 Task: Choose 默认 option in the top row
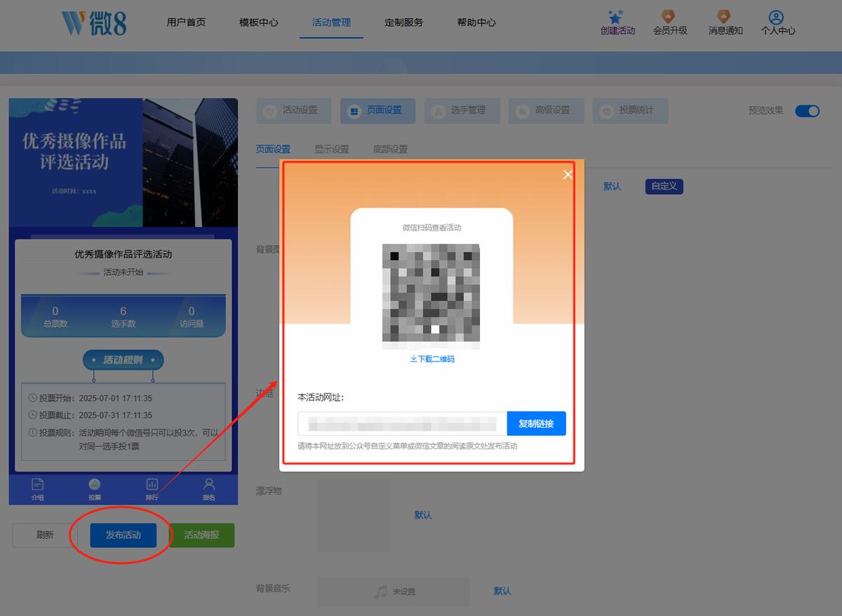(613, 187)
